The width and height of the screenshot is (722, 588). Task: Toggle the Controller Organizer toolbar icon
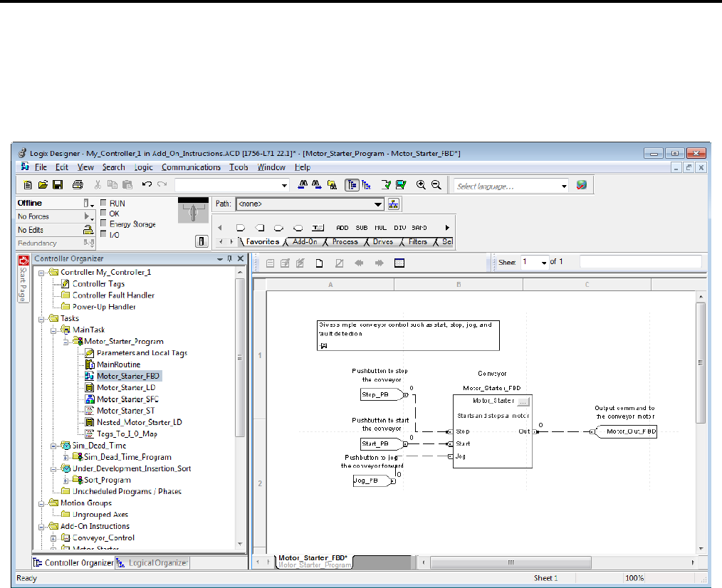tap(352, 185)
